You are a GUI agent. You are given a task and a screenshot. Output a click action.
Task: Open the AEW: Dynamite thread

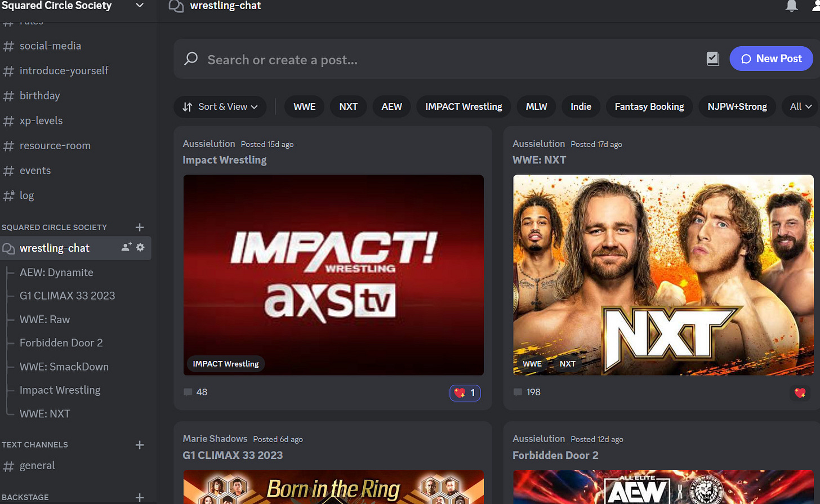click(56, 273)
